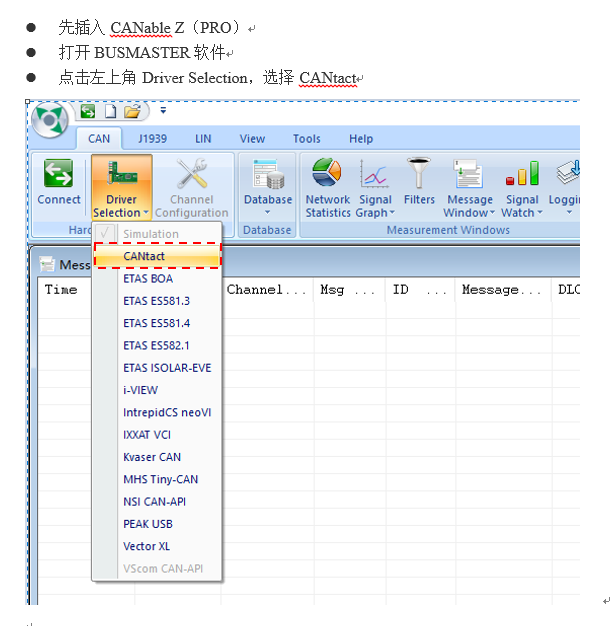Image resolution: width=614 pixels, height=626 pixels.
Task: Select the checked Simulation driver entry
Action: tap(157, 234)
